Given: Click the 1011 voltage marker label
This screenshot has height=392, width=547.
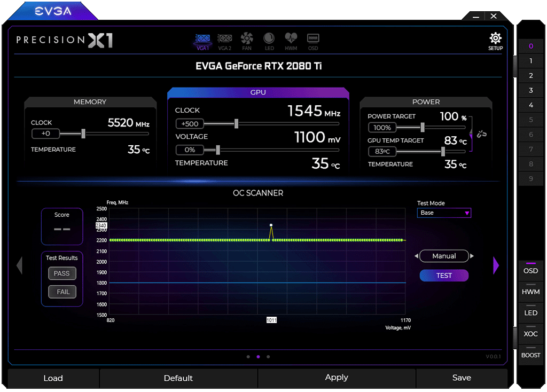Looking at the screenshot, I should pos(271,320).
